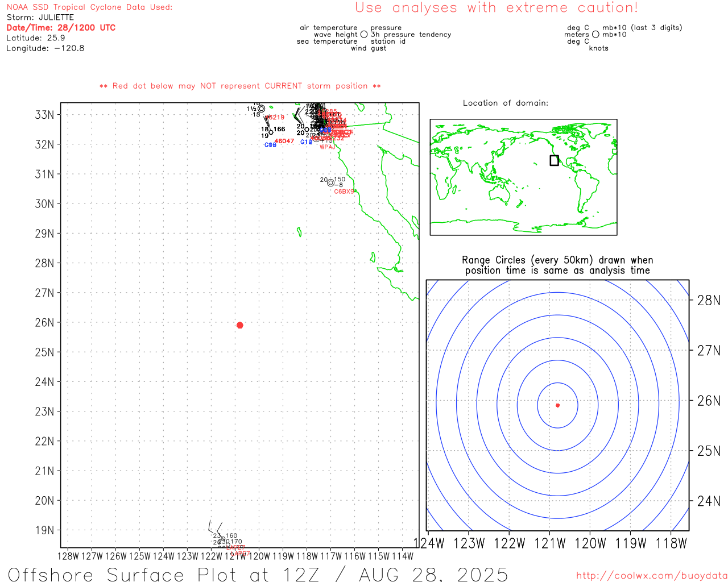Click the world location overview map
The image size is (728, 582).
tap(523, 177)
